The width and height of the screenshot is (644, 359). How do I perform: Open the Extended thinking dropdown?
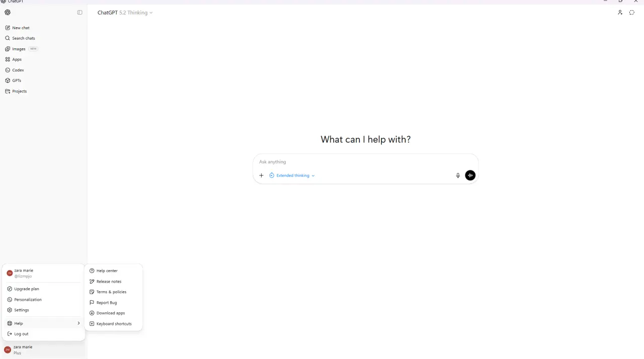click(292, 175)
